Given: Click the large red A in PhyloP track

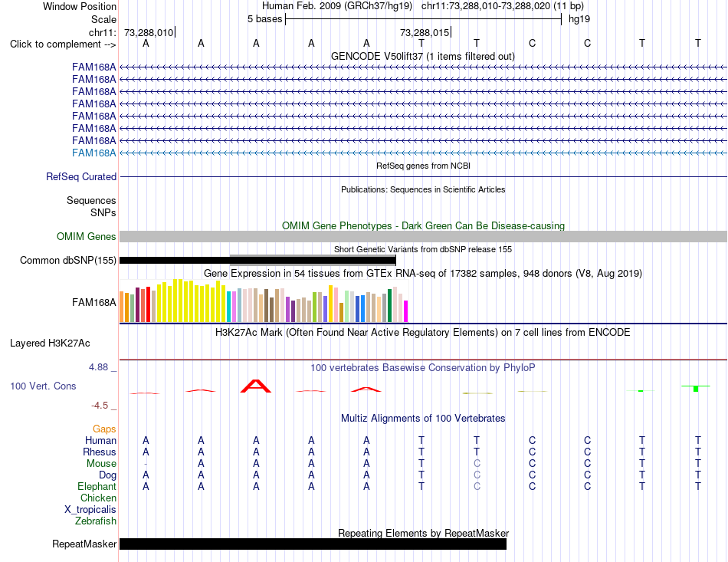Looking at the screenshot, I should coord(256,386).
